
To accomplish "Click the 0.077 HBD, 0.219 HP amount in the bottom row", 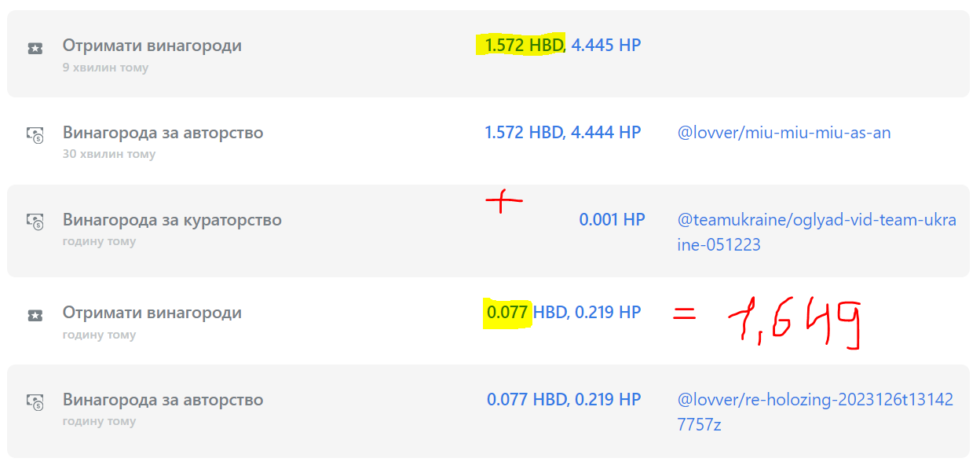I will [564, 400].
